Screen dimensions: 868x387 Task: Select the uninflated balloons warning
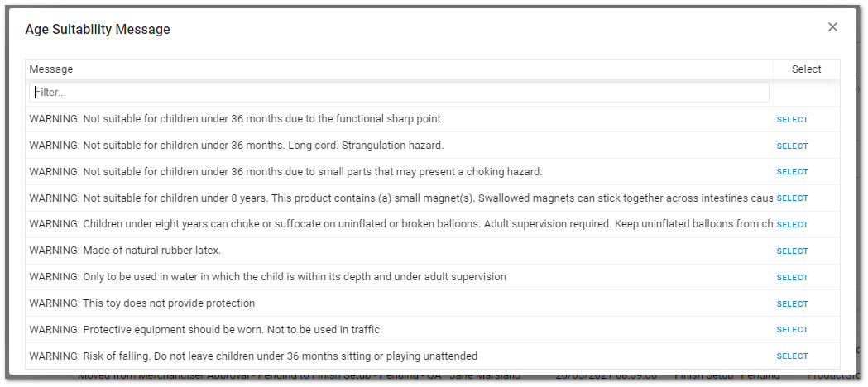pos(792,225)
